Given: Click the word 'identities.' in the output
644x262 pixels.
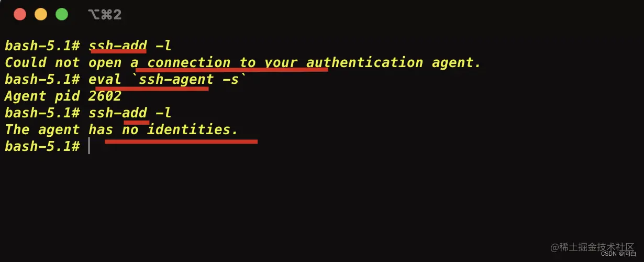Looking at the screenshot, I should 192,129.
